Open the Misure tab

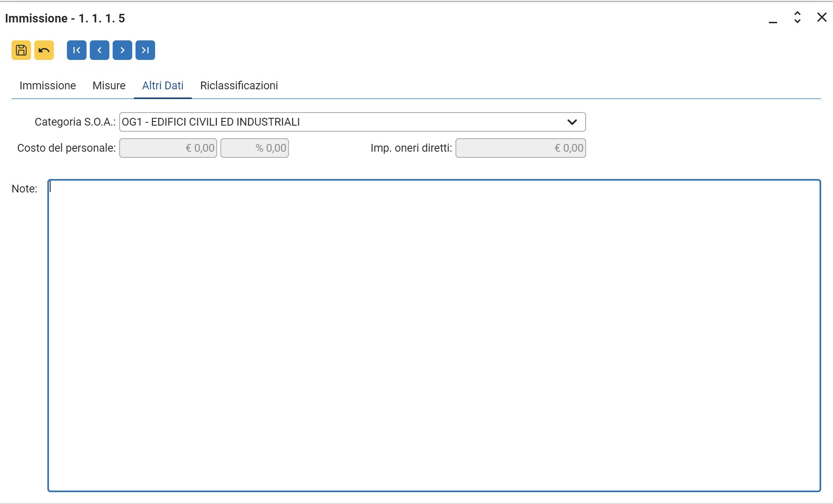109,86
